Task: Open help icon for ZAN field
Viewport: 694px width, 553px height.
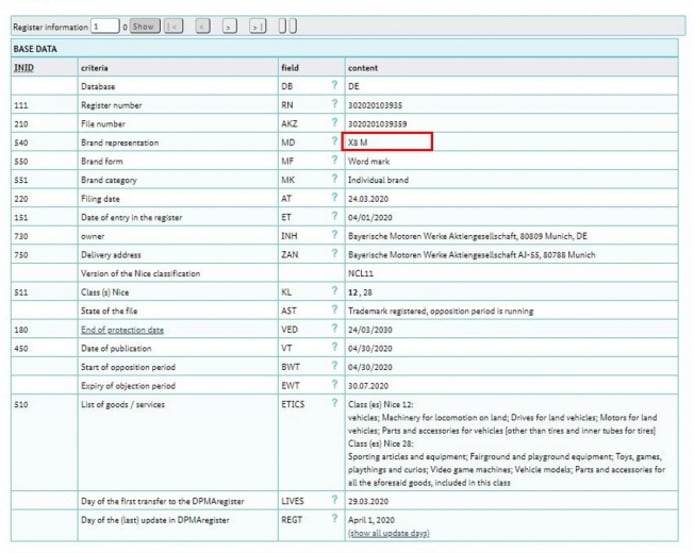Action: pos(335,253)
